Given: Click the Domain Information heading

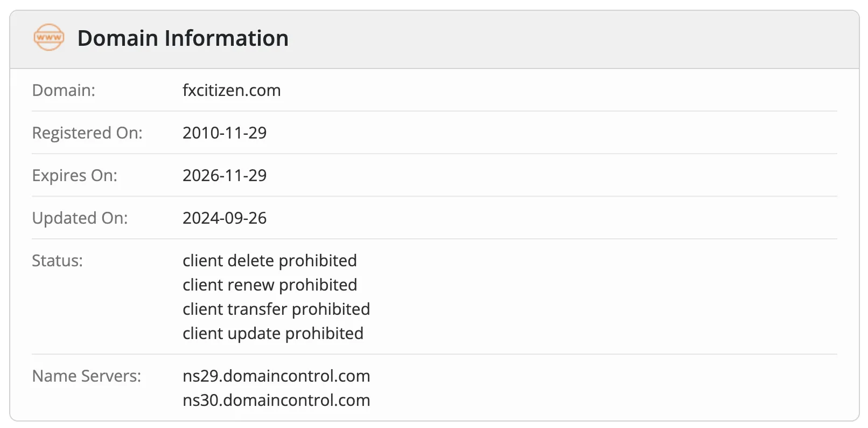Looking at the screenshot, I should coord(183,38).
